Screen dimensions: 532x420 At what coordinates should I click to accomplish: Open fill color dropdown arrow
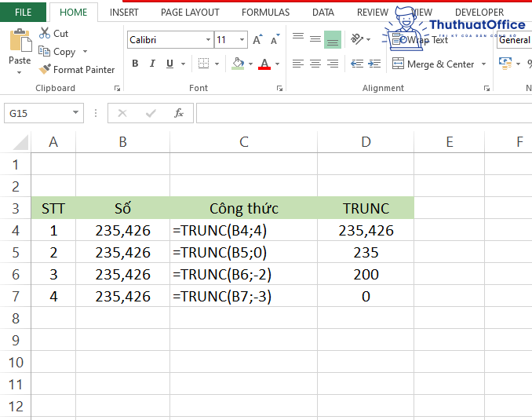point(250,64)
